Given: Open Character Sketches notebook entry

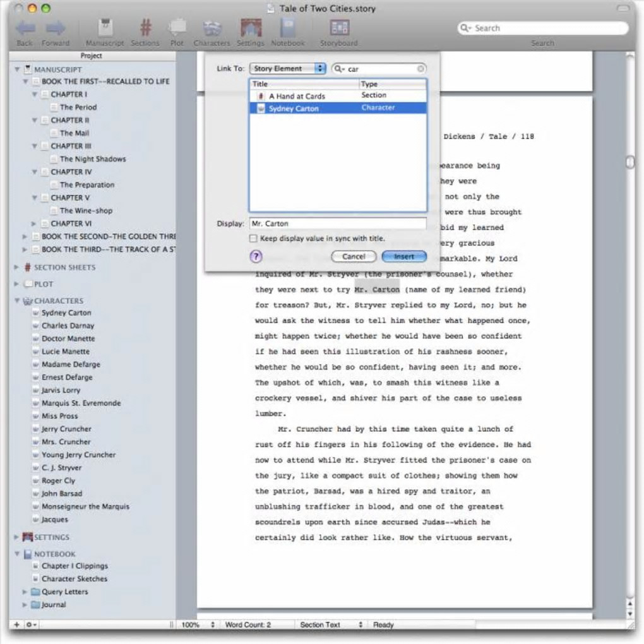Looking at the screenshot, I should [75, 579].
